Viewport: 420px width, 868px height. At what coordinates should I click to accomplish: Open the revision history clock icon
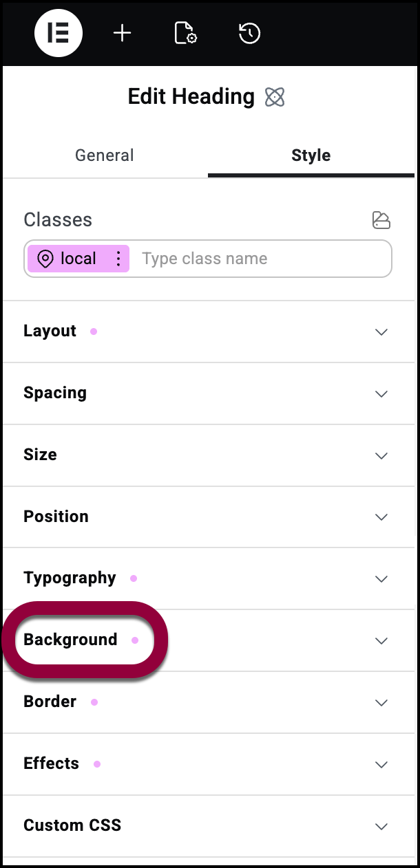tap(249, 34)
